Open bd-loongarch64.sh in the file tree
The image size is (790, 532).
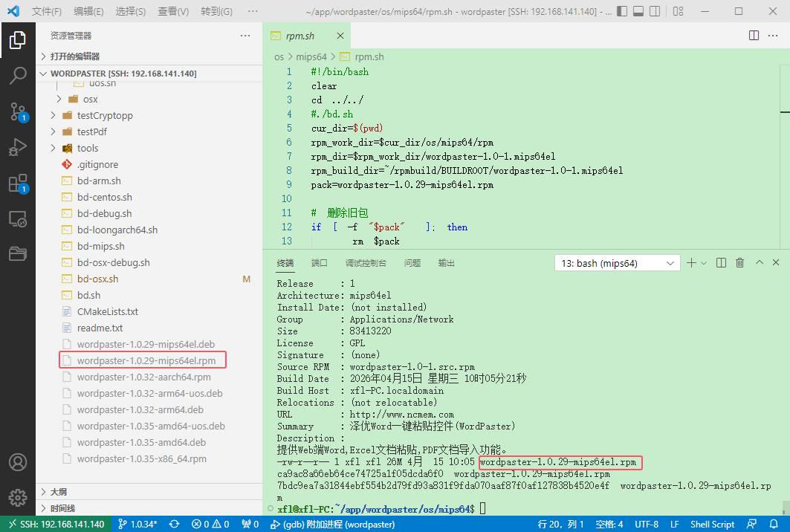(117, 230)
